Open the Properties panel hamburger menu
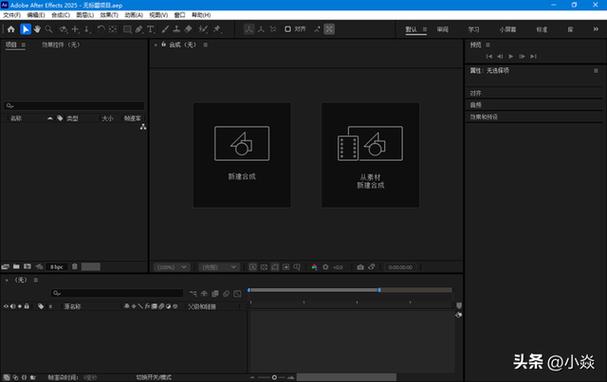The width and height of the screenshot is (607, 382). (596, 70)
